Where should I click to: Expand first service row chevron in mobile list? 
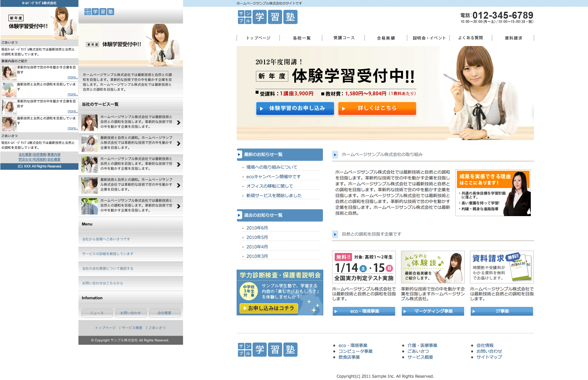[178, 123]
